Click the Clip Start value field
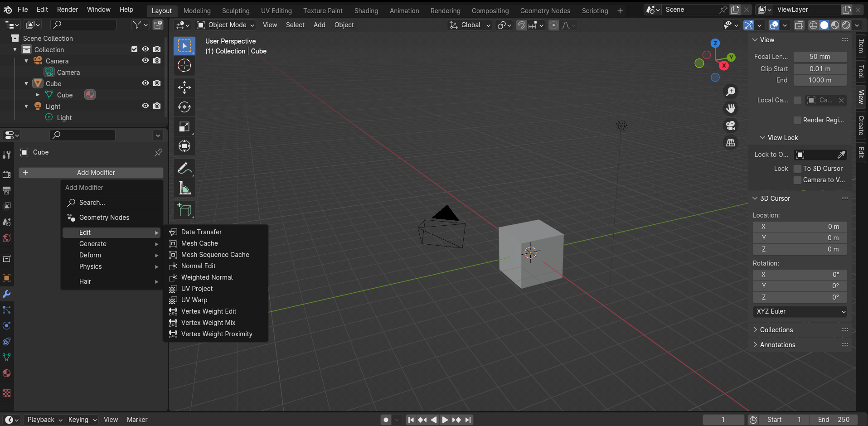 (820, 69)
